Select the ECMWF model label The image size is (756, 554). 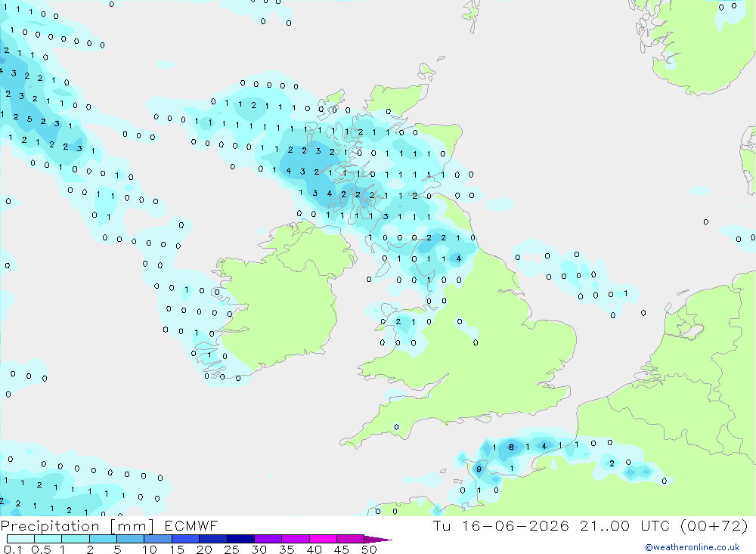[x=191, y=525]
